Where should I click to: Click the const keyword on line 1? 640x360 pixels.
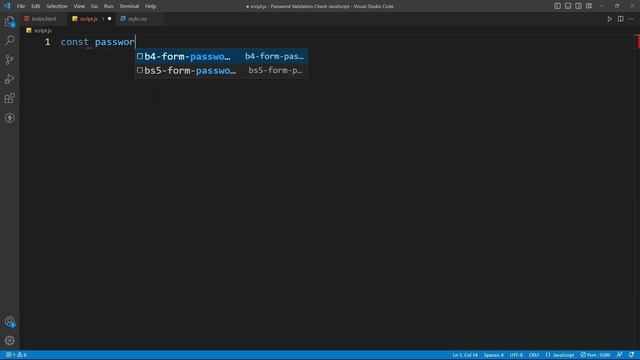[75, 42]
